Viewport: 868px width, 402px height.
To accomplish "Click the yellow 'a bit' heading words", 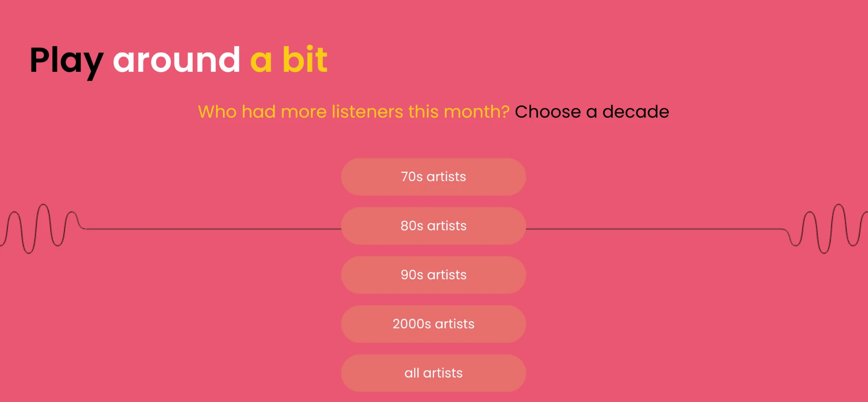I will 289,59.
